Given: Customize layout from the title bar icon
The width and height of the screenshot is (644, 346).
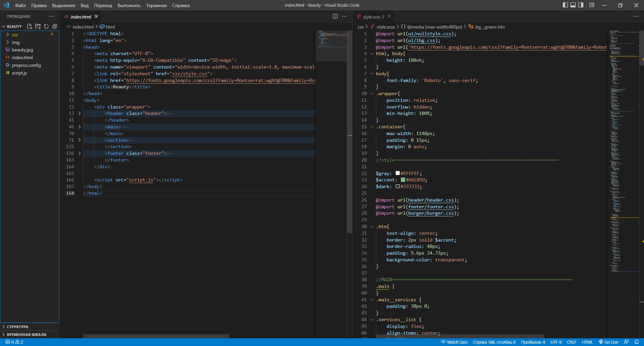Looking at the screenshot, I should tap(592, 5).
